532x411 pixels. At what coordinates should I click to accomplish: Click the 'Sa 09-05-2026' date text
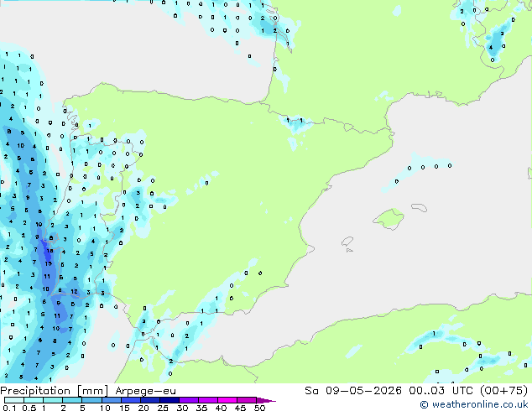pyautogui.click(x=353, y=391)
